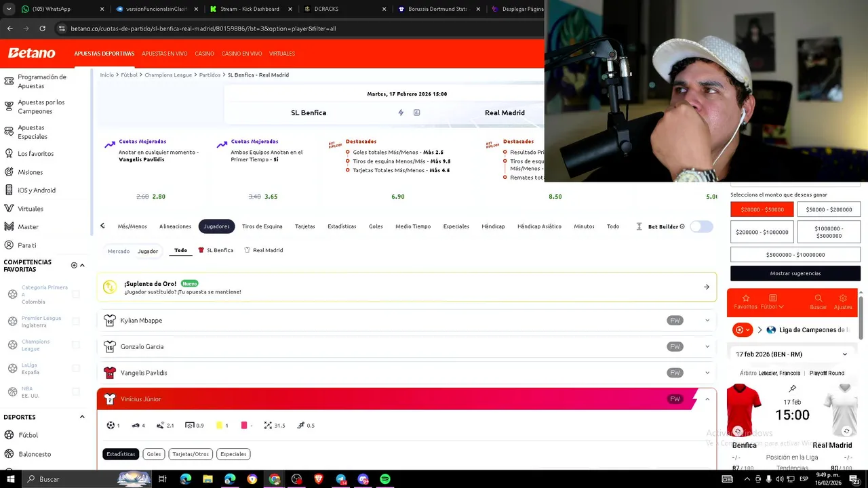Click the red card stat icon
The height and width of the screenshot is (488, 868).
(244, 426)
